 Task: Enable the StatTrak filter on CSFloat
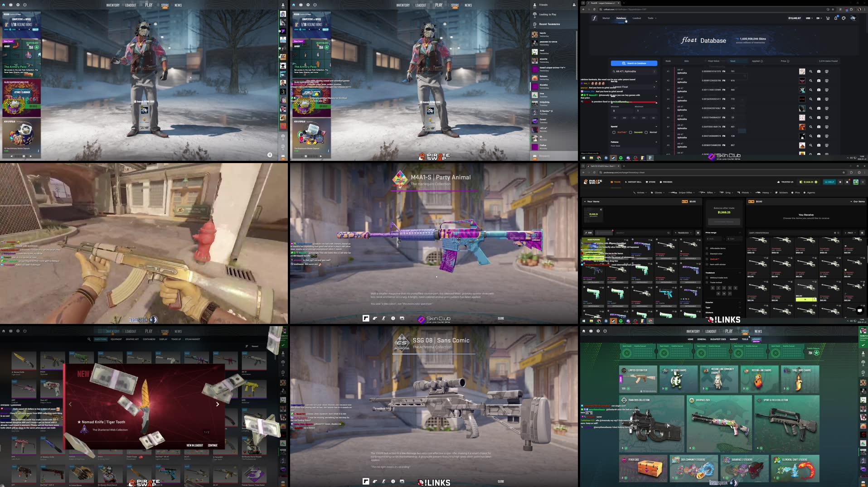click(x=614, y=132)
